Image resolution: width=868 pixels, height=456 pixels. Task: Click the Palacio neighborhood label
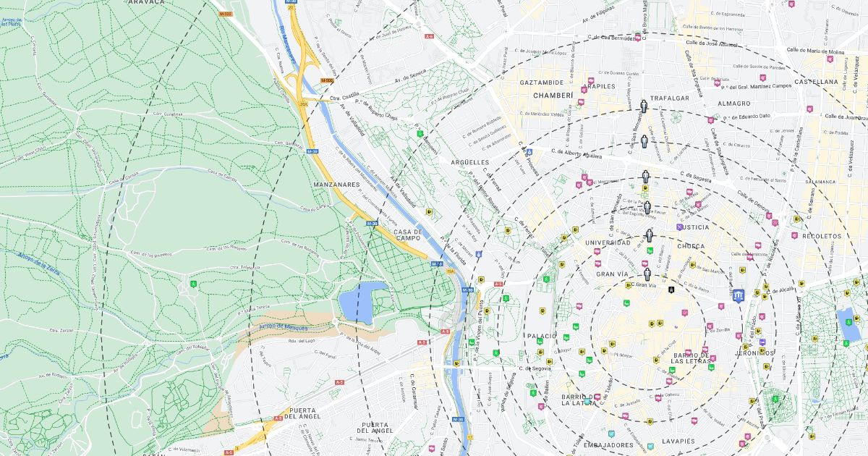point(542,336)
